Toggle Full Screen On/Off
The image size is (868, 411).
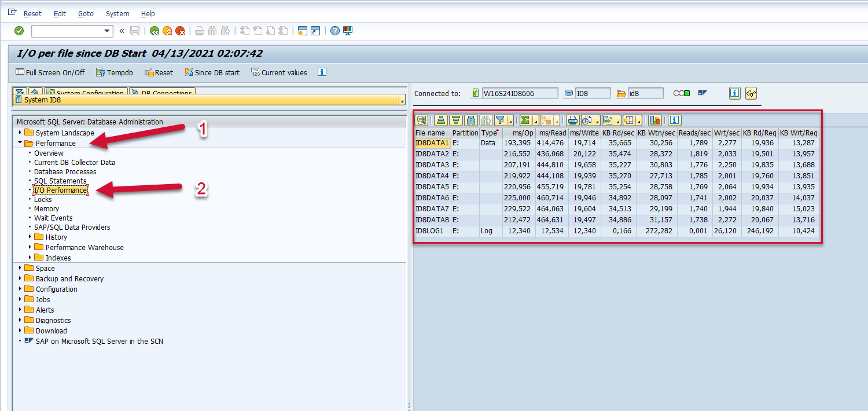[50, 72]
